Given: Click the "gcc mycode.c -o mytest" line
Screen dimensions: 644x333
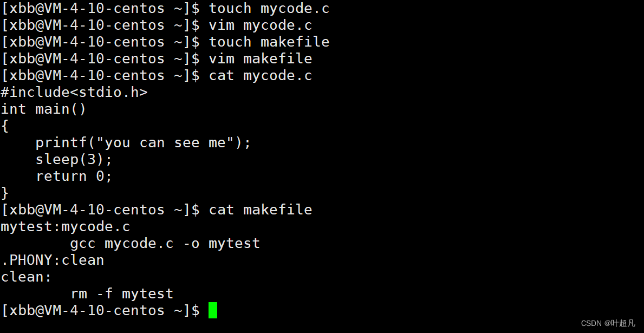Looking at the screenshot, I should point(165,244).
